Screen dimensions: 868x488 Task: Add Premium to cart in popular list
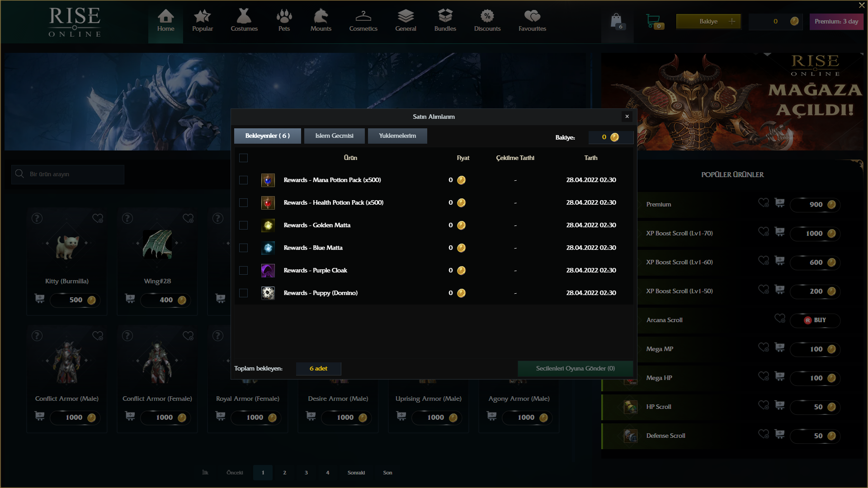pyautogui.click(x=780, y=203)
